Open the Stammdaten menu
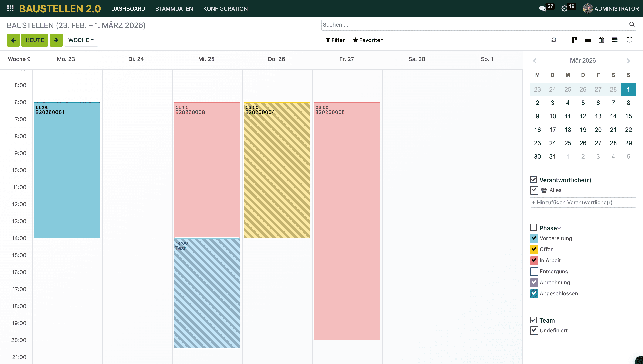643x364 pixels. 174,8
